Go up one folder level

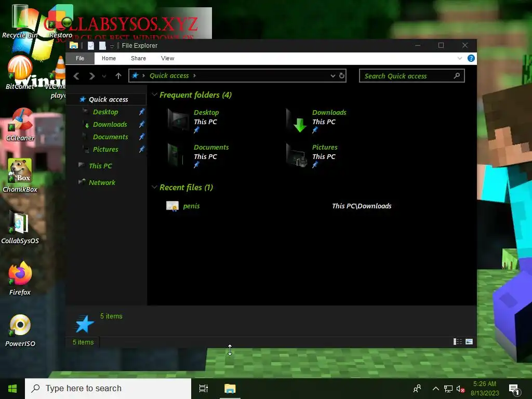click(x=118, y=76)
